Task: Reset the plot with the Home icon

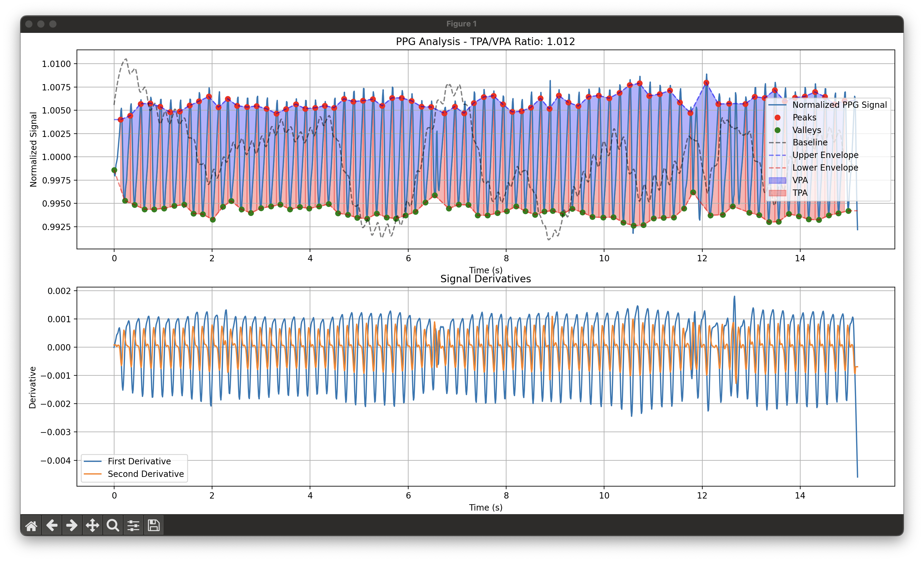Action: [31, 525]
